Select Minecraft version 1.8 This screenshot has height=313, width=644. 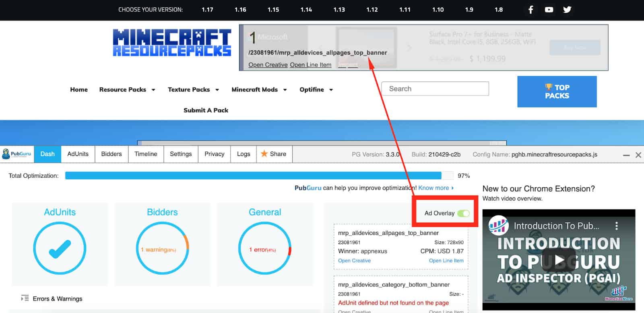pos(499,10)
